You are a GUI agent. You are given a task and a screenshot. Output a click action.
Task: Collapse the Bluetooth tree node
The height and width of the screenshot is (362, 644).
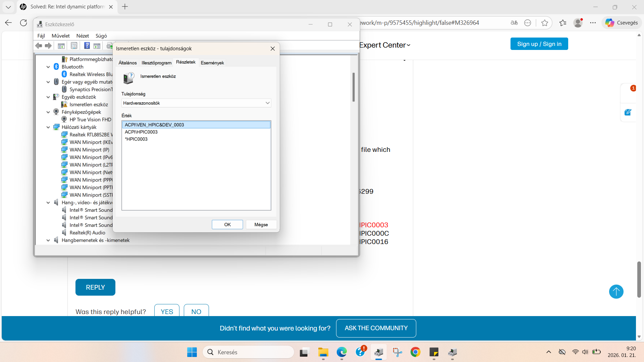point(48,67)
